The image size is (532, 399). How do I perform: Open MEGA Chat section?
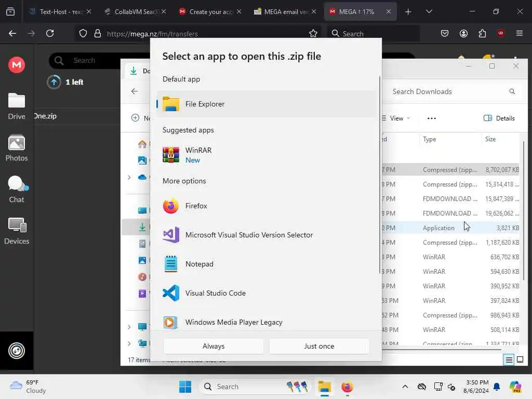[17, 190]
